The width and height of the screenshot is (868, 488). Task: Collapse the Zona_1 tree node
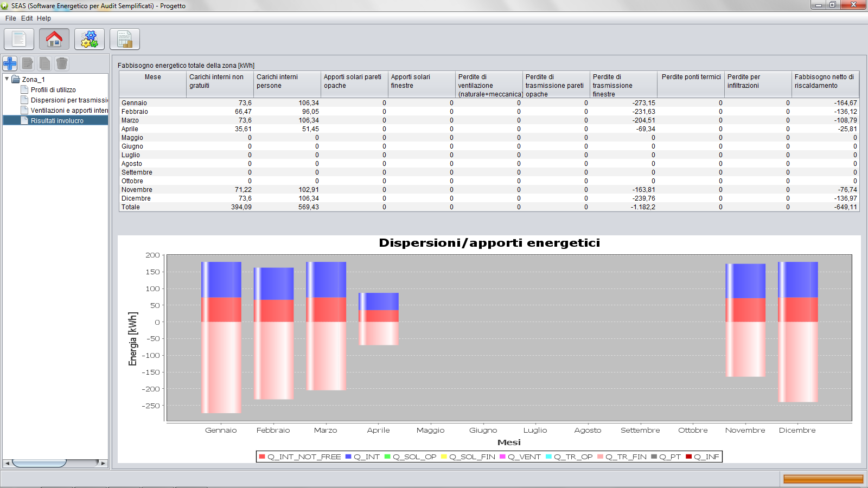point(7,79)
